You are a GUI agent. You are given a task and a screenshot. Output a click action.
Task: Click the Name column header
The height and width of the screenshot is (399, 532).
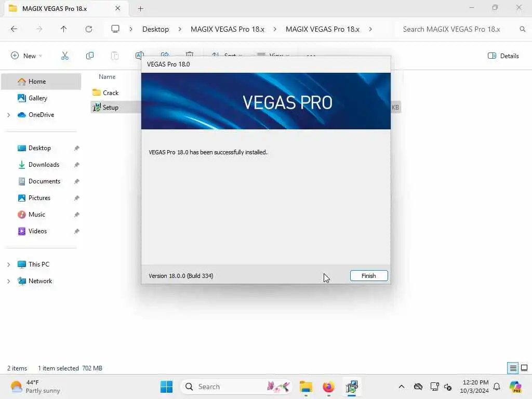(107, 77)
